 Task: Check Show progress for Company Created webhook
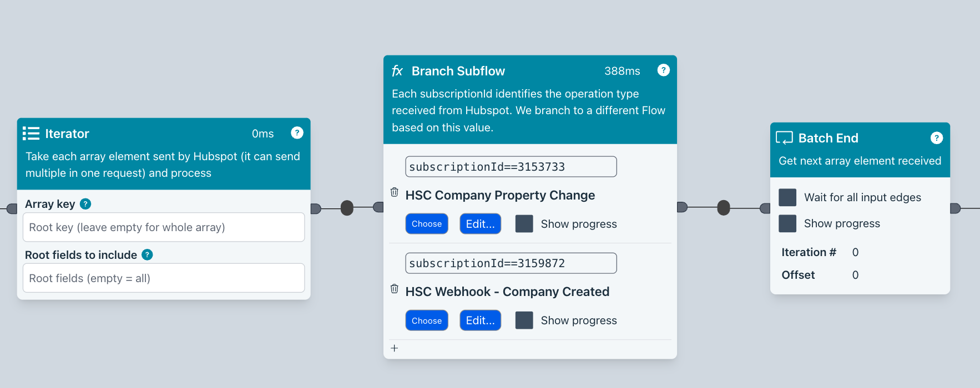[x=524, y=320]
